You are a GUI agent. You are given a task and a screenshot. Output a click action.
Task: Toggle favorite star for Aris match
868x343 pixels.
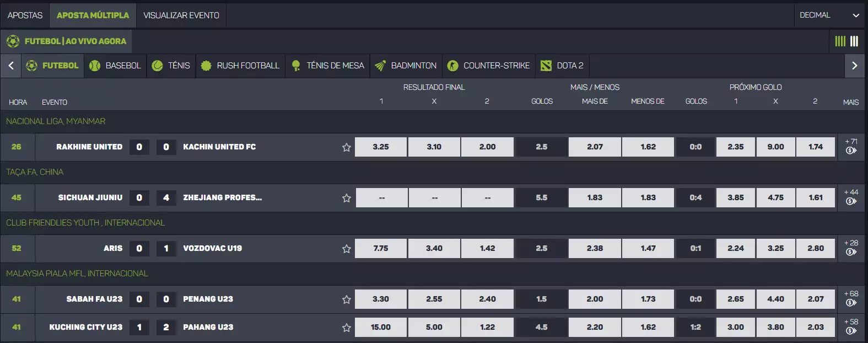point(347,249)
